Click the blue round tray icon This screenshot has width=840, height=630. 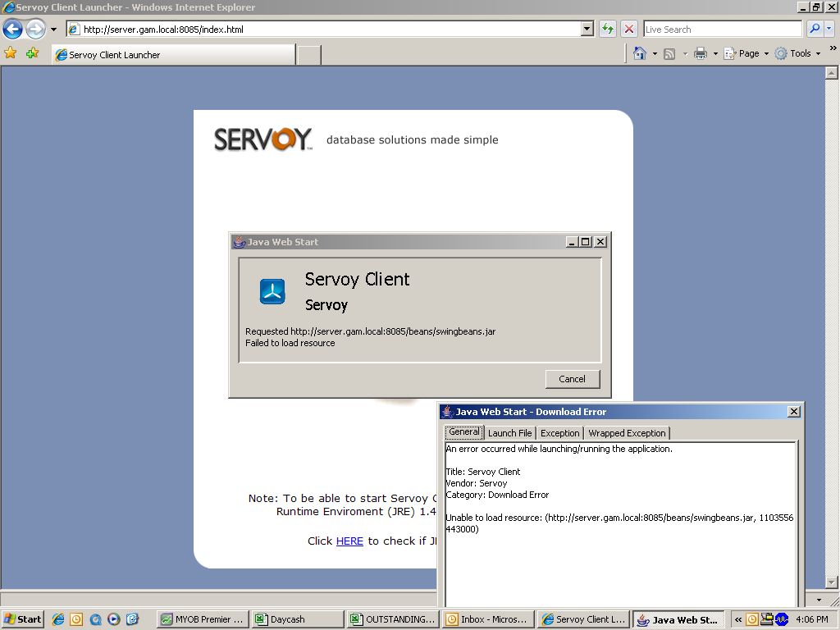click(782, 619)
